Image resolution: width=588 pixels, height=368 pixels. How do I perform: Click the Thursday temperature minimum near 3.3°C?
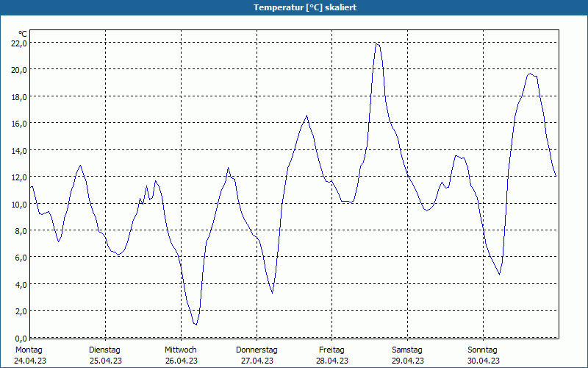point(272,293)
